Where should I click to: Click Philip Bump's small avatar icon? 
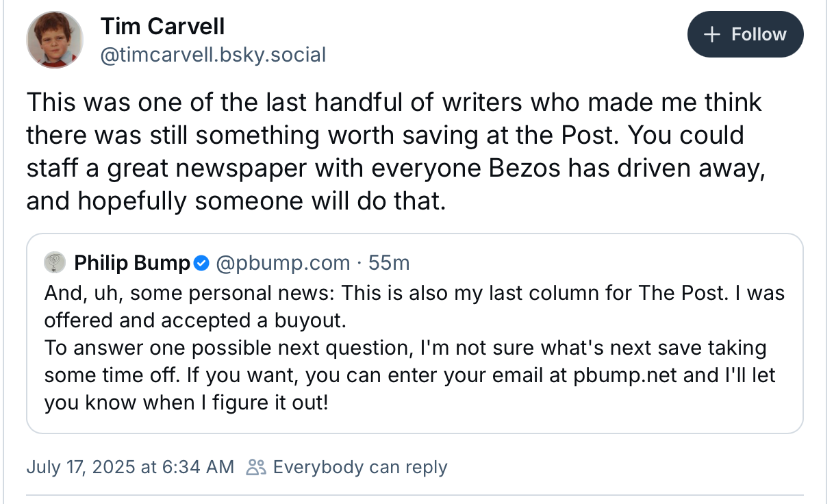click(55, 262)
